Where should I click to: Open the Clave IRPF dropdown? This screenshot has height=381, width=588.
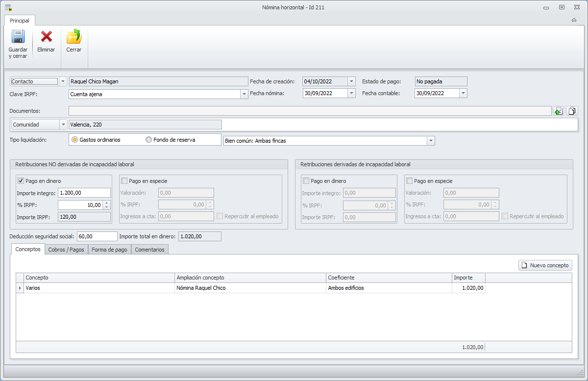coord(244,94)
